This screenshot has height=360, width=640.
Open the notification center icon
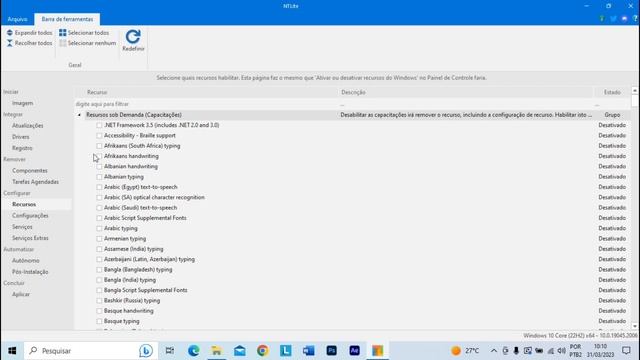(626, 351)
